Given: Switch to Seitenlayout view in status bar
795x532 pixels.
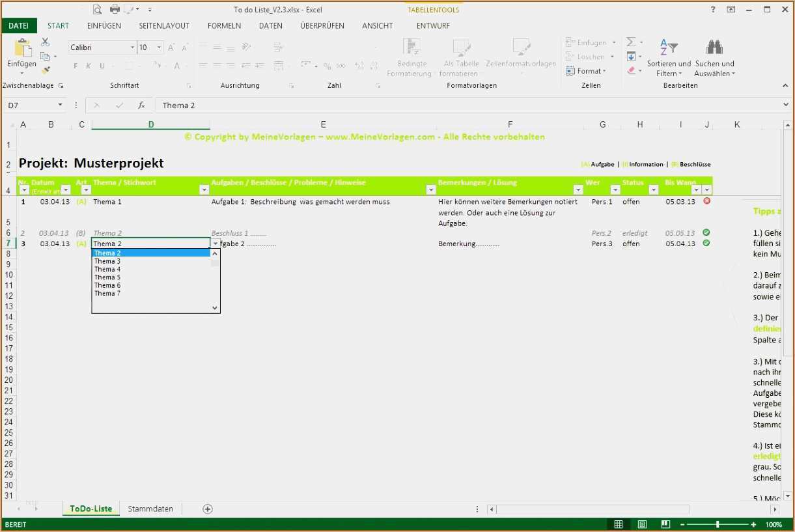Looking at the screenshot, I should (x=642, y=524).
